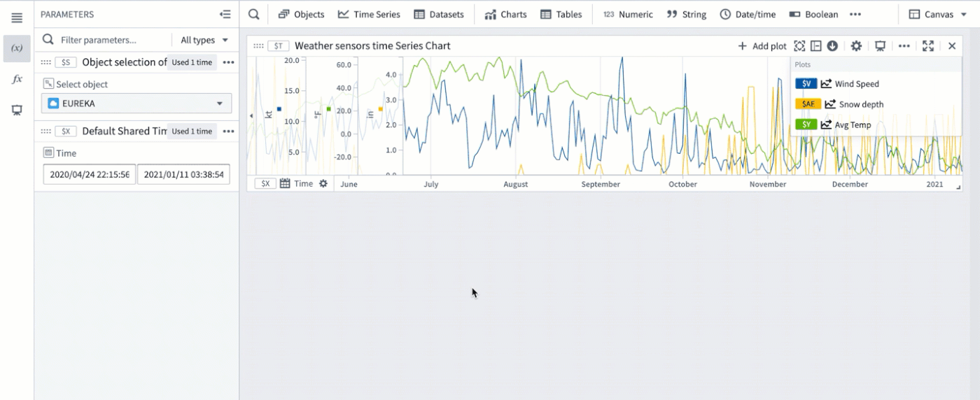
Task: Open the Canvas layout dropdown
Action: [938, 14]
